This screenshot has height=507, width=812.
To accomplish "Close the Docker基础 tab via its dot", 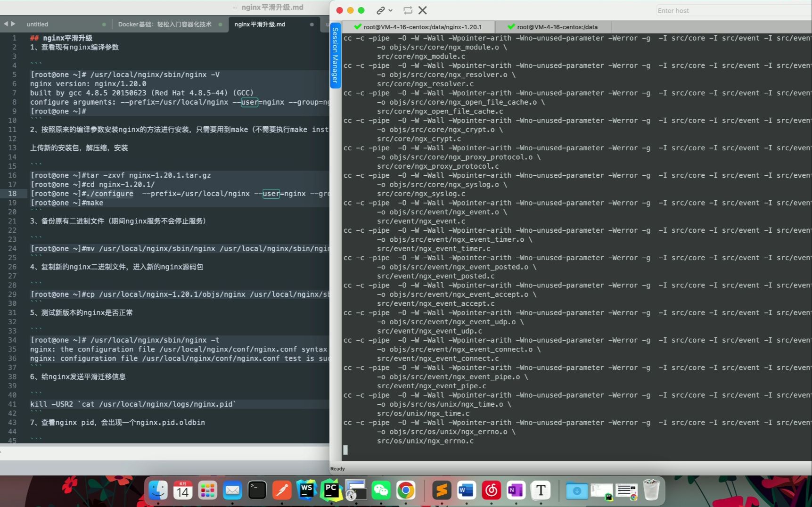I will [x=220, y=25].
